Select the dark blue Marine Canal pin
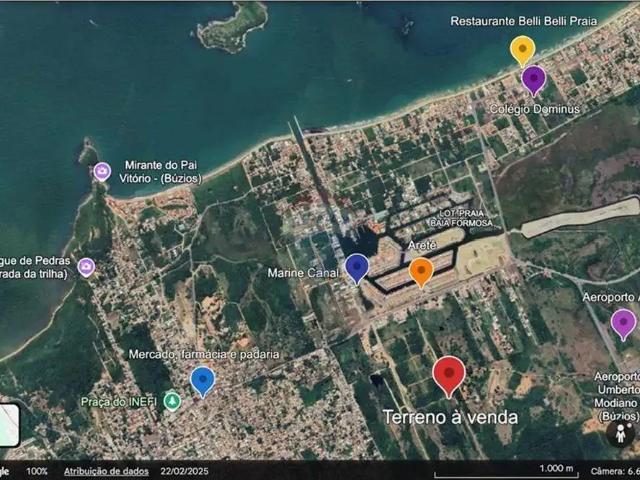The image size is (640, 480). tap(357, 268)
